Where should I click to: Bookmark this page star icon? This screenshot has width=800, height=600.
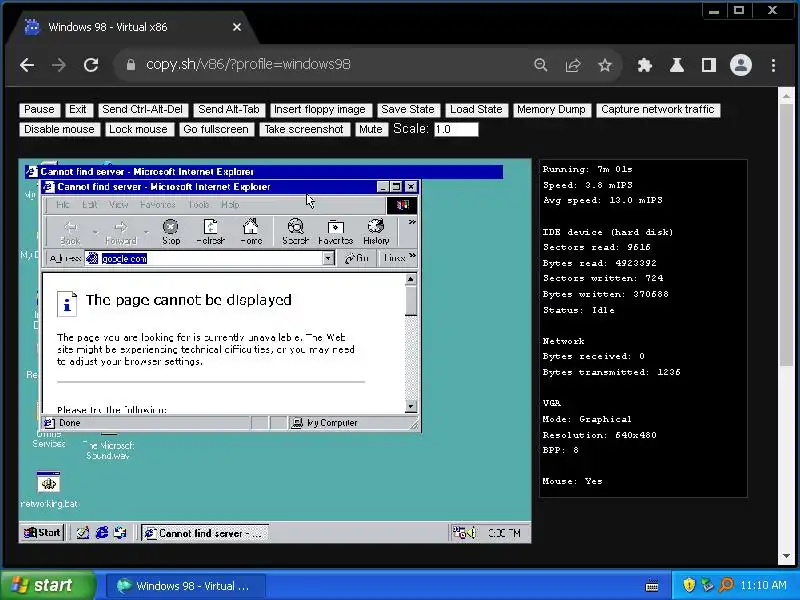[605, 65]
